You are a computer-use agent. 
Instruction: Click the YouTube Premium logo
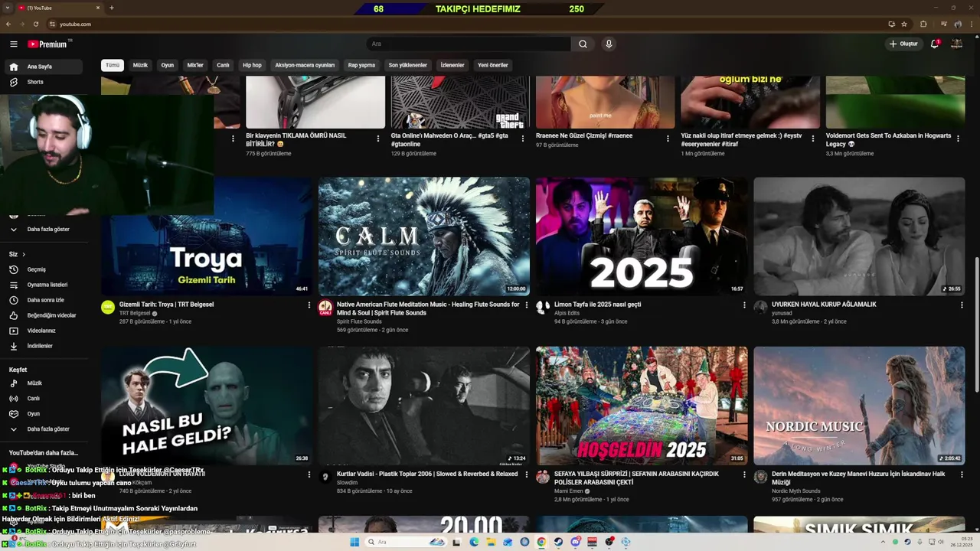pos(49,44)
